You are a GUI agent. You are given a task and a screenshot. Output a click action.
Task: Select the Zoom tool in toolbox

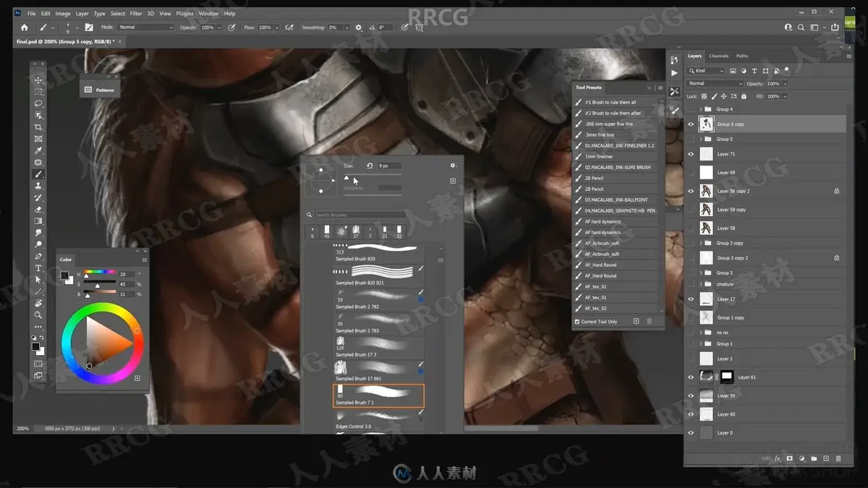(x=39, y=315)
